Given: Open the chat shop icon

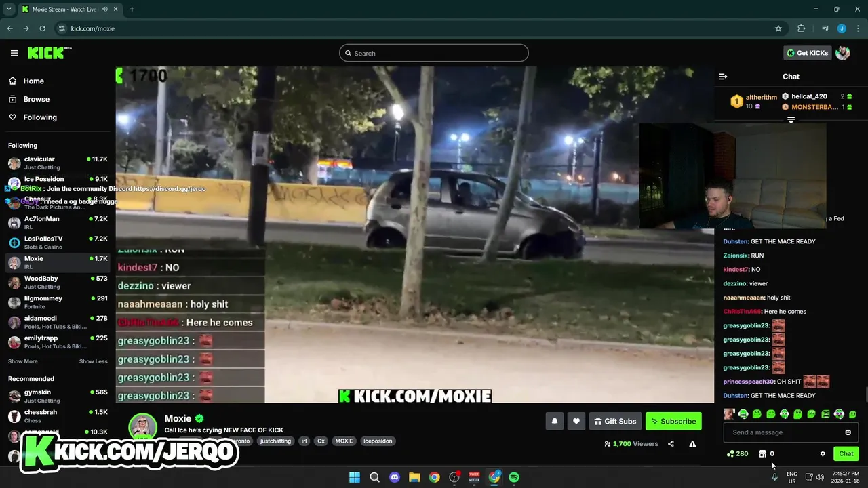Looking at the screenshot, I should pos(762,453).
